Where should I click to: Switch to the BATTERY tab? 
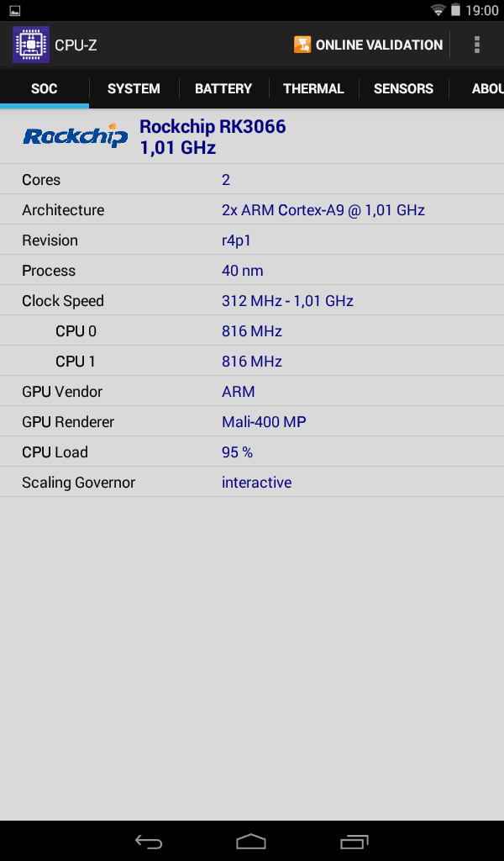click(x=223, y=88)
